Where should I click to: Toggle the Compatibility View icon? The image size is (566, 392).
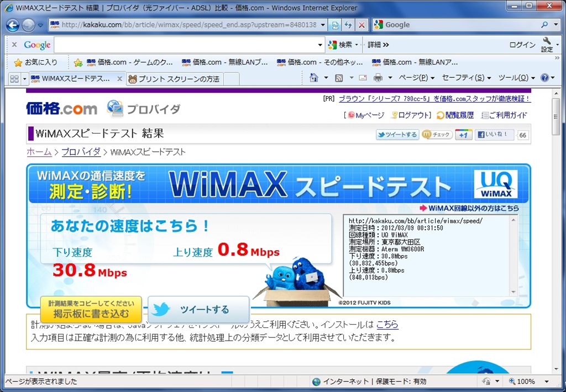335,25
